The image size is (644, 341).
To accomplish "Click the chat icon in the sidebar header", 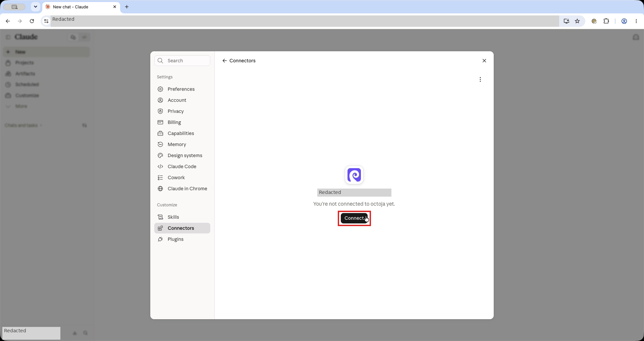I will click(73, 37).
